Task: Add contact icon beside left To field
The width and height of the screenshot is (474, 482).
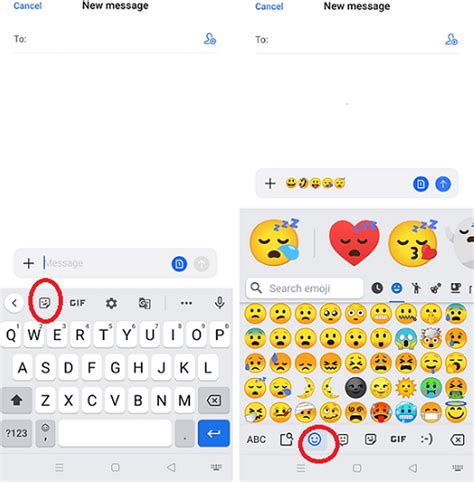Action: (210, 39)
